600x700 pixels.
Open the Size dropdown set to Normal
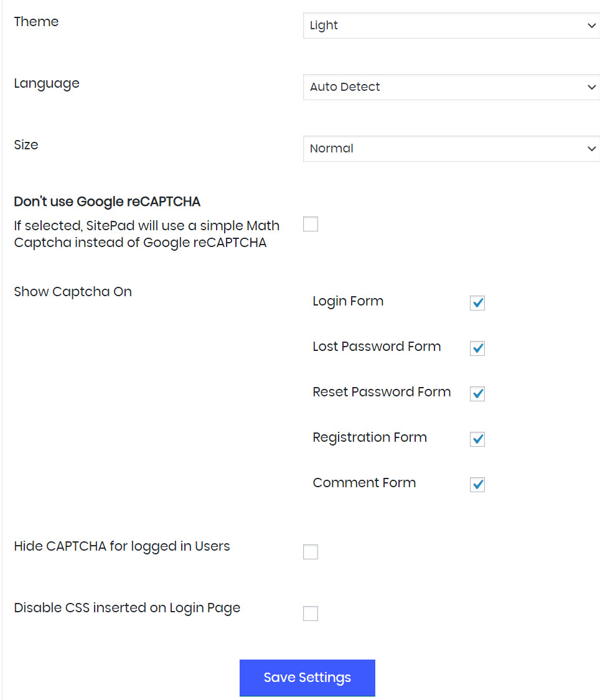(451, 149)
